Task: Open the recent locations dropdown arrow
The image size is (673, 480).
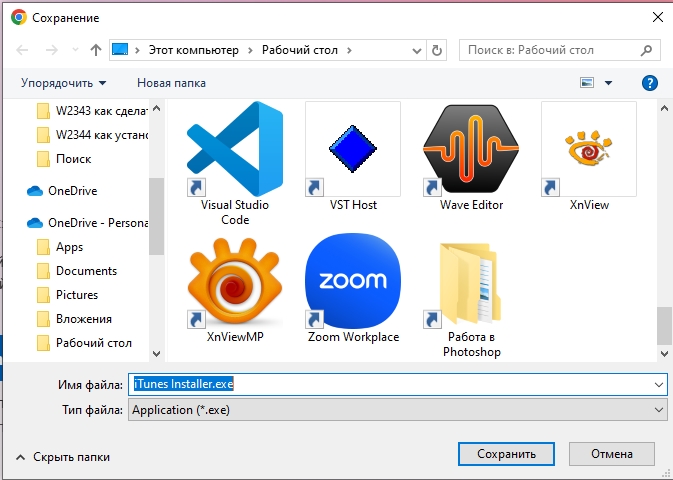Action: click(x=75, y=50)
